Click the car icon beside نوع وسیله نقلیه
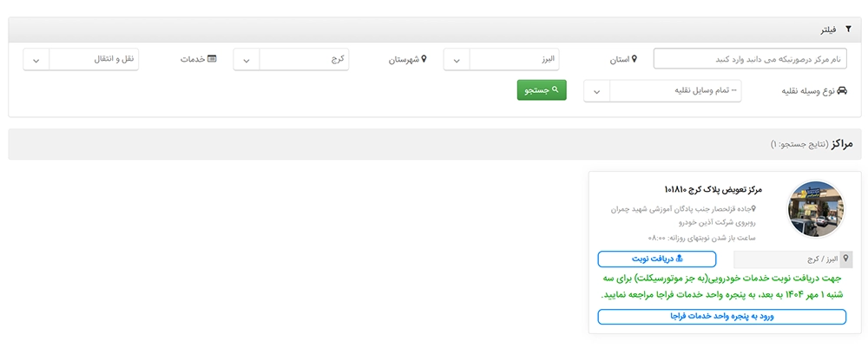Viewport: 868px width, 348px height. pos(841,91)
